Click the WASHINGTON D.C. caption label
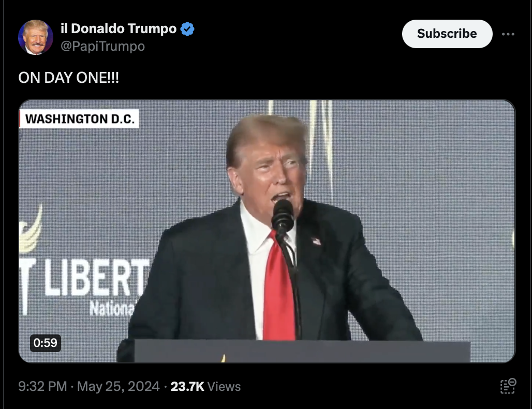Screen dimensions: 532x409 point(79,119)
